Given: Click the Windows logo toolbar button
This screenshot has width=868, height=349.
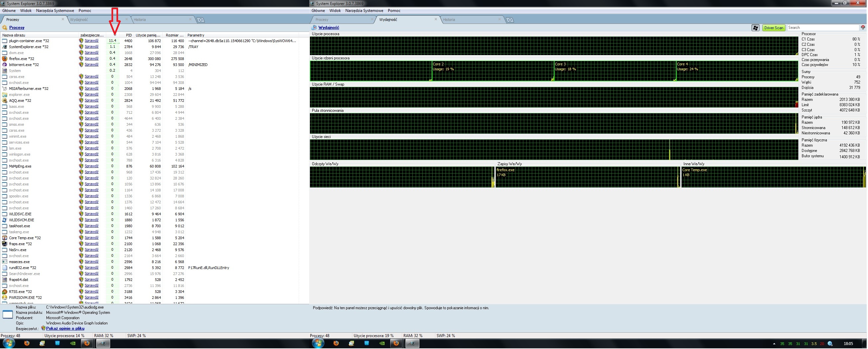Looking at the screenshot, I should click(x=756, y=28).
